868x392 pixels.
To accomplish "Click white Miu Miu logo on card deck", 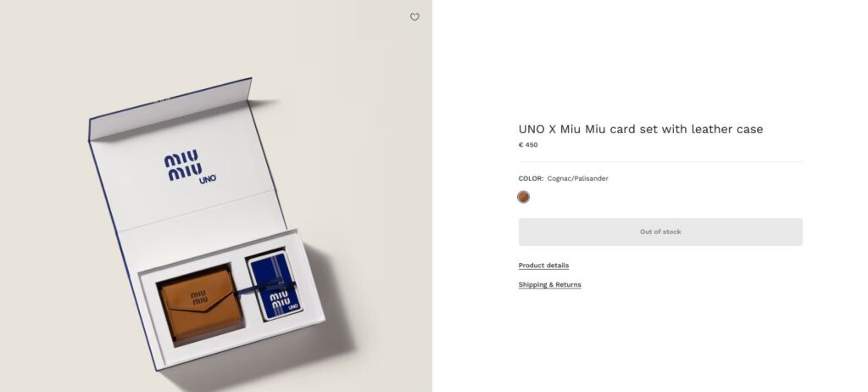I will [x=281, y=301].
